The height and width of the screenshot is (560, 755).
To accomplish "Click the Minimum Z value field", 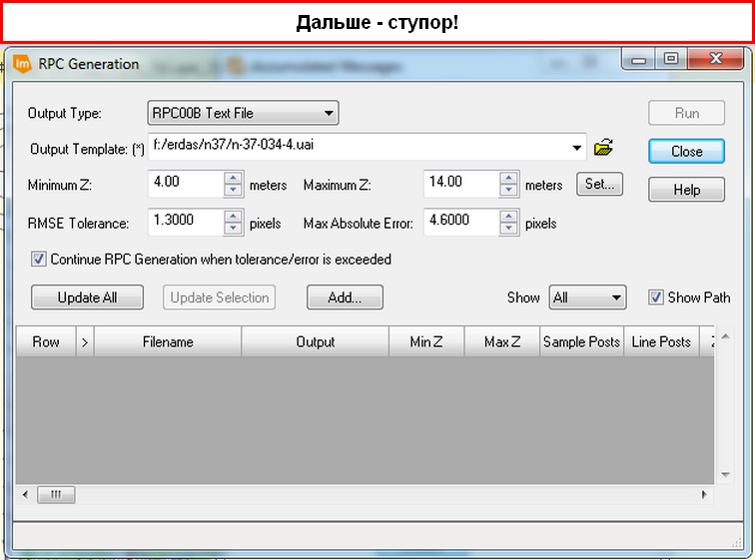I will tap(186, 184).
